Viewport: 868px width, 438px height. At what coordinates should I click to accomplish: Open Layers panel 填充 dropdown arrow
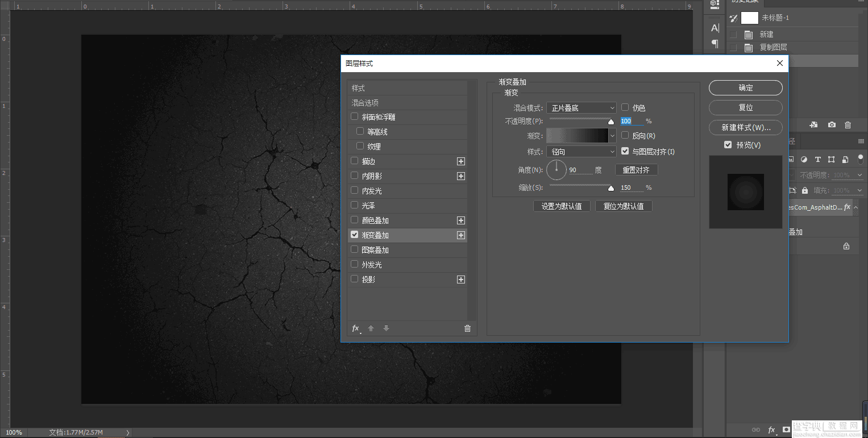point(859,191)
